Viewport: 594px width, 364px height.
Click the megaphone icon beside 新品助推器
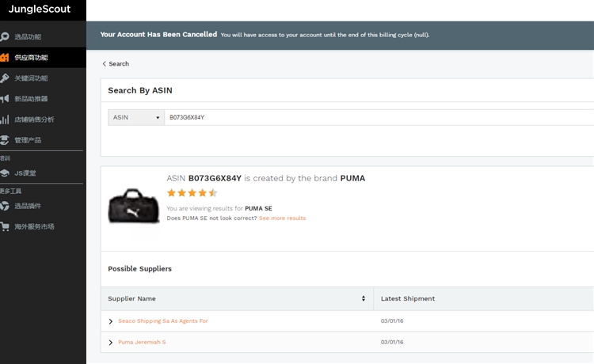[5, 99]
